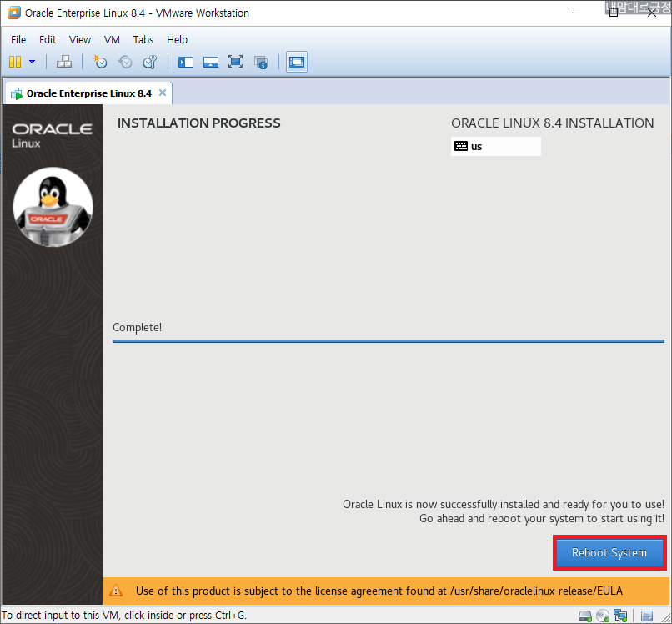
Task: Click the completed installation progress bar
Action: tap(389, 341)
